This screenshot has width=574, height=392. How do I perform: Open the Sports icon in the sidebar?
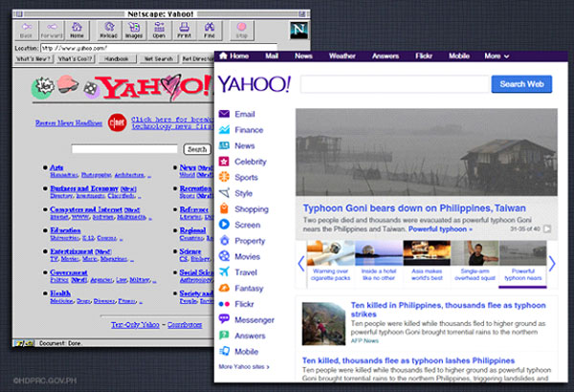point(224,177)
